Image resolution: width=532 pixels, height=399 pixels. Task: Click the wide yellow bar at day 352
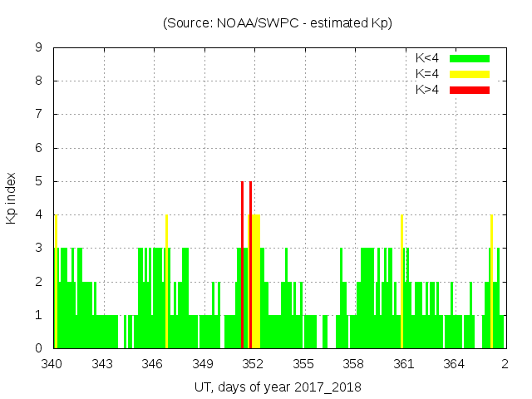256,281
